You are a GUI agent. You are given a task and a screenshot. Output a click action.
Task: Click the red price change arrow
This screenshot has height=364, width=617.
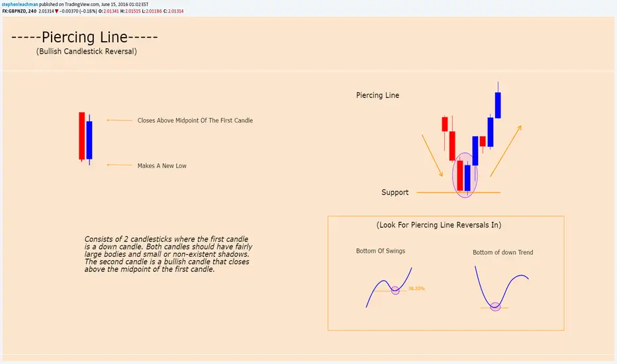tap(57, 11)
